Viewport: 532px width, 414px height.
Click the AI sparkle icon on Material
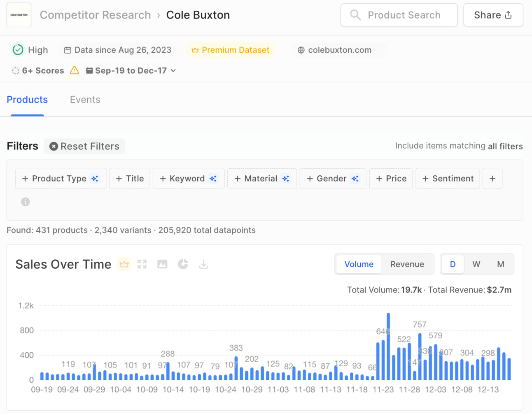click(286, 179)
